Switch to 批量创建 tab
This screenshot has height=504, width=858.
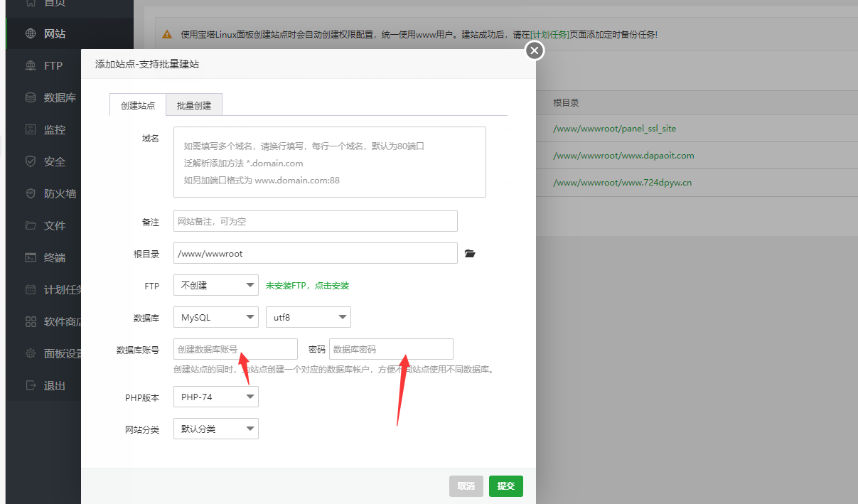coord(194,104)
